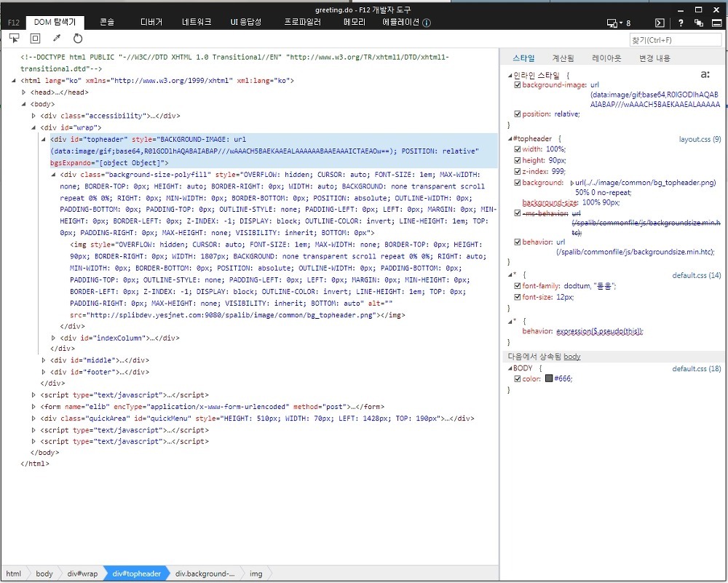Screen dimensions: 728x583
Task: Toggle DOM element highlighting box icon
Action: pyautogui.click(x=35, y=39)
